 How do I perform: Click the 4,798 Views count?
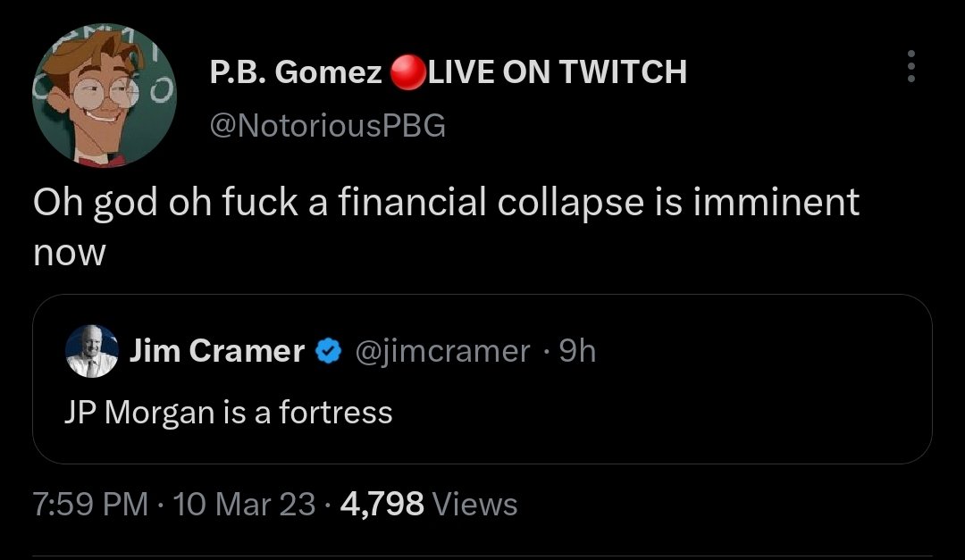(x=382, y=505)
